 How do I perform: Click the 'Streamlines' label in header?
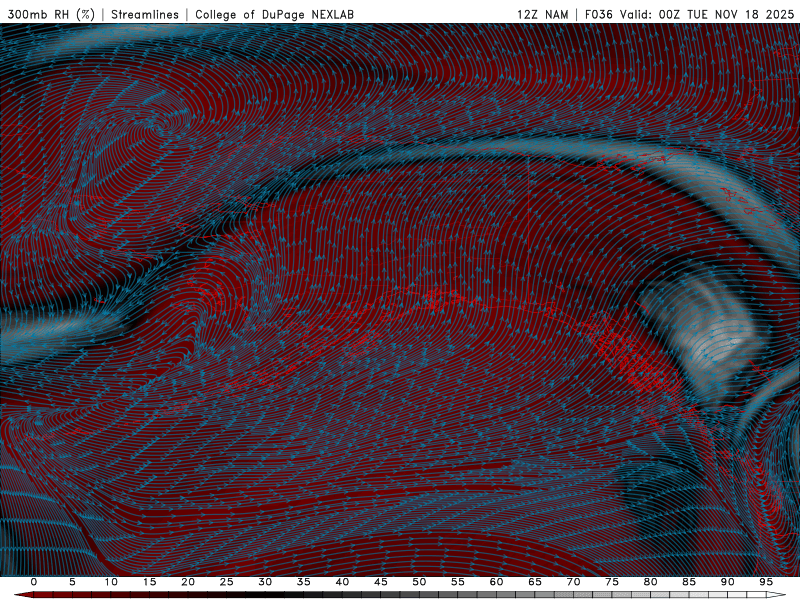[145, 14]
